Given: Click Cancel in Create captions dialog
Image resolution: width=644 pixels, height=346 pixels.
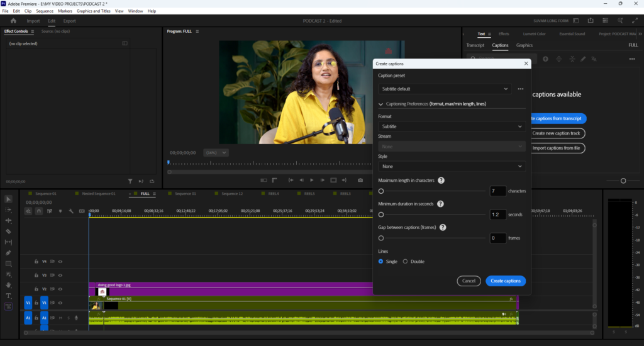Looking at the screenshot, I should (469, 281).
